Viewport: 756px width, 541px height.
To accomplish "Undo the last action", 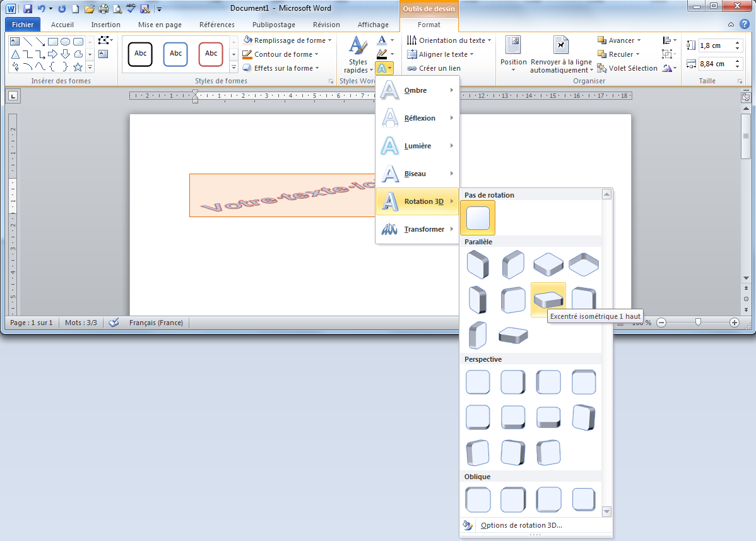I will click(41, 9).
